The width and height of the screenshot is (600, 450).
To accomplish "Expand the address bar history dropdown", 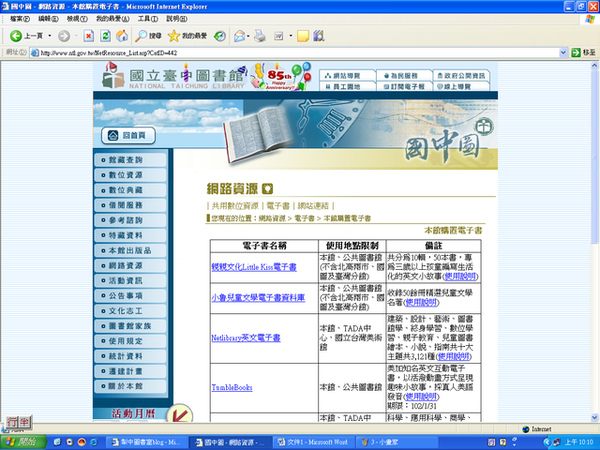I will pyautogui.click(x=563, y=53).
